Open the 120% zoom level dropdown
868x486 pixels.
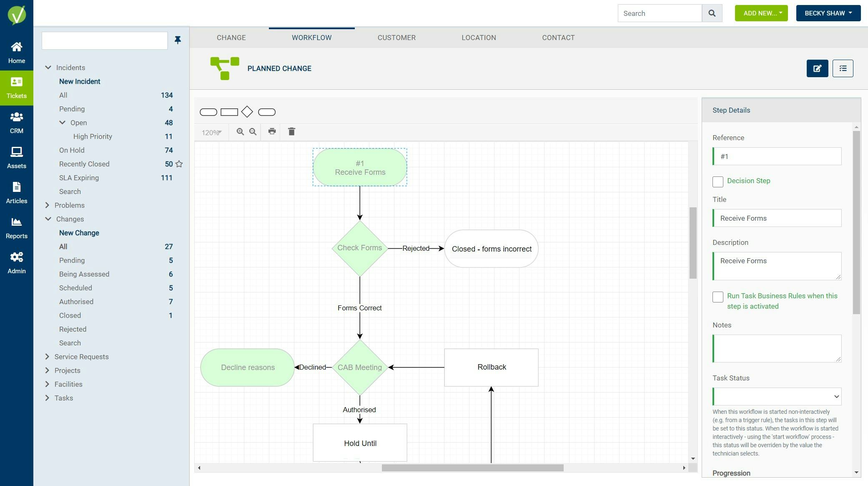pos(211,133)
